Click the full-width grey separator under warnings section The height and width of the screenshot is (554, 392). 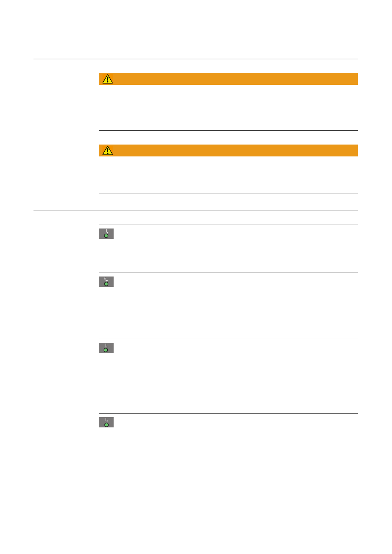coord(196,210)
